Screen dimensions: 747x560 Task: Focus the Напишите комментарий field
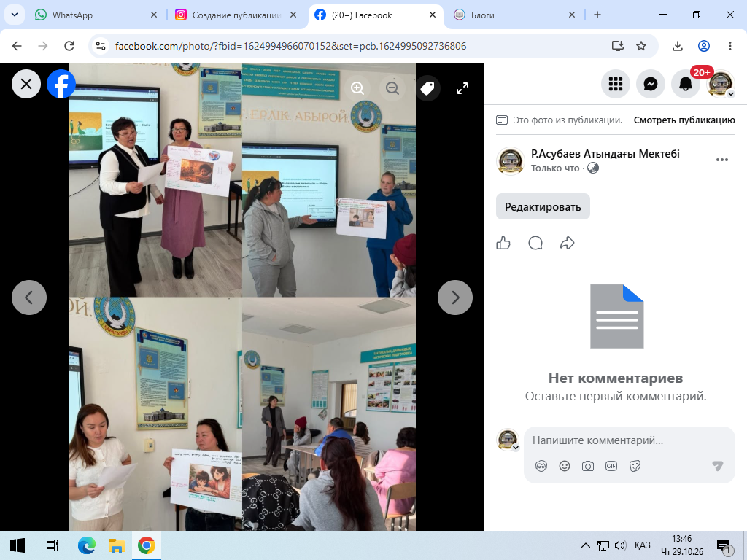[x=629, y=440]
